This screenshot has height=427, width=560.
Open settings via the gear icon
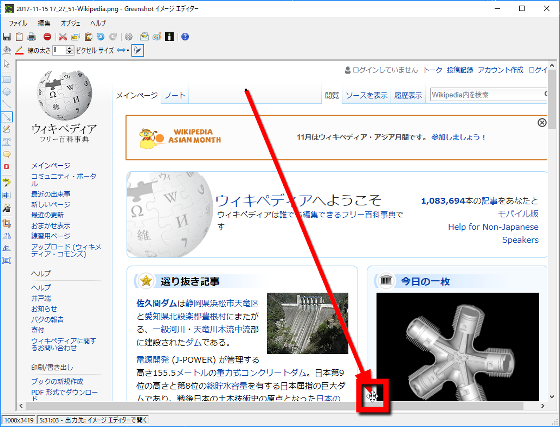coord(129,36)
